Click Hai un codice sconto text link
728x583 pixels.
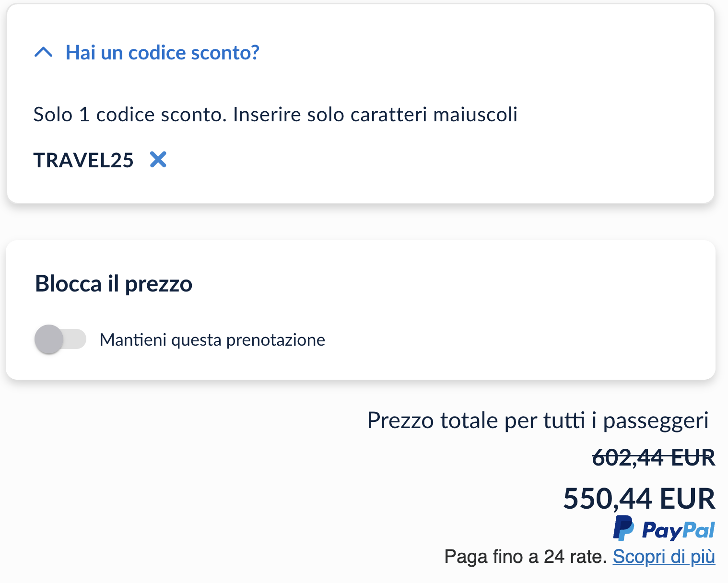click(x=162, y=53)
